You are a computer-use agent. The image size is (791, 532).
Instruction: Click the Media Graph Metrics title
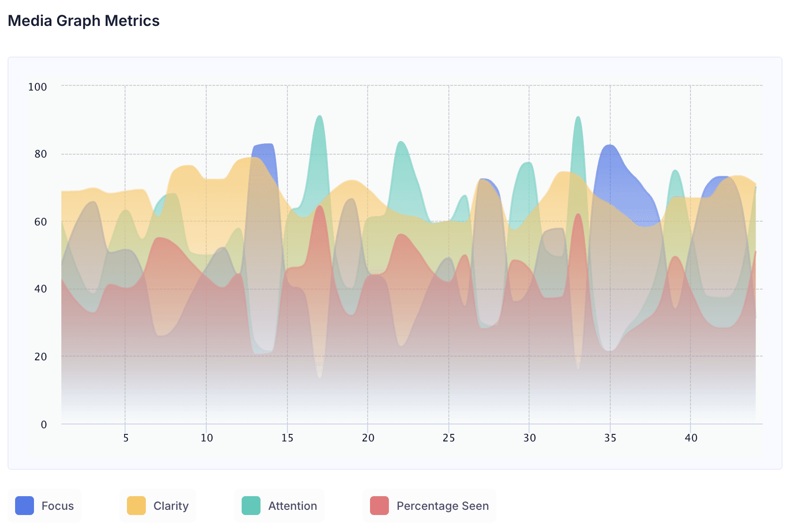tap(84, 21)
